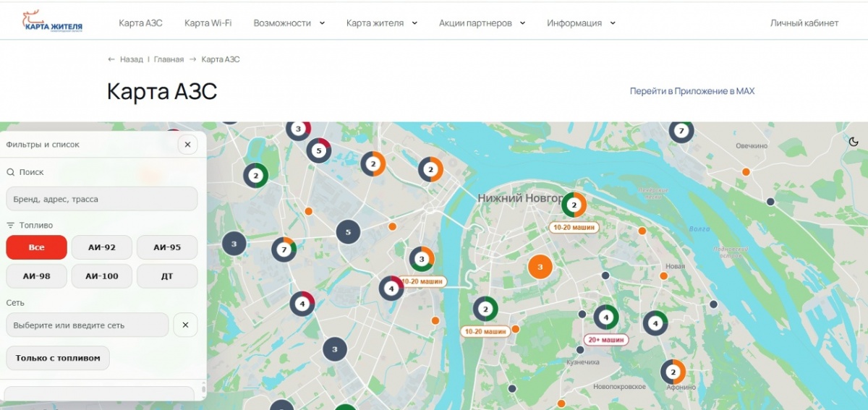Open the solid orange cluster 3
The width and height of the screenshot is (868, 410).
(540, 267)
